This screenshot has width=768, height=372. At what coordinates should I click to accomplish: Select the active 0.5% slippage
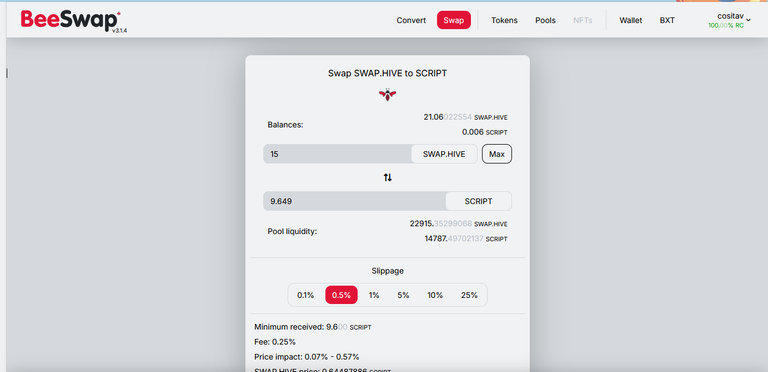point(341,295)
